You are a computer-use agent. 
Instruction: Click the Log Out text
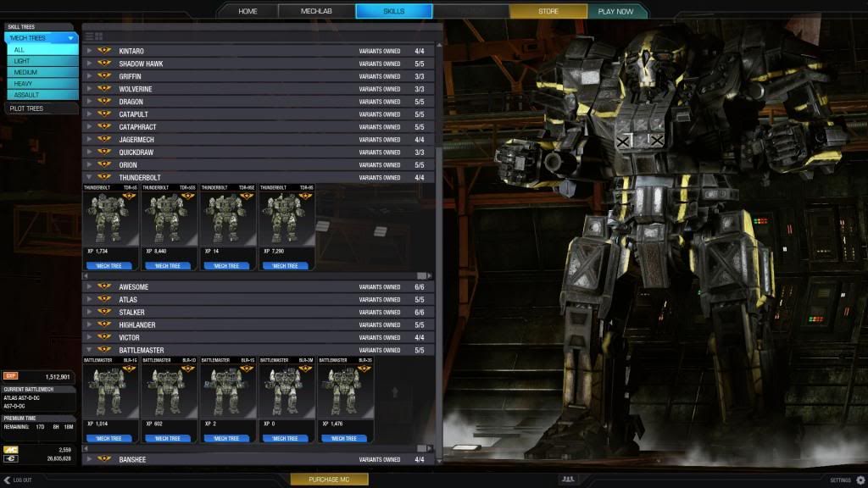click(23, 480)
